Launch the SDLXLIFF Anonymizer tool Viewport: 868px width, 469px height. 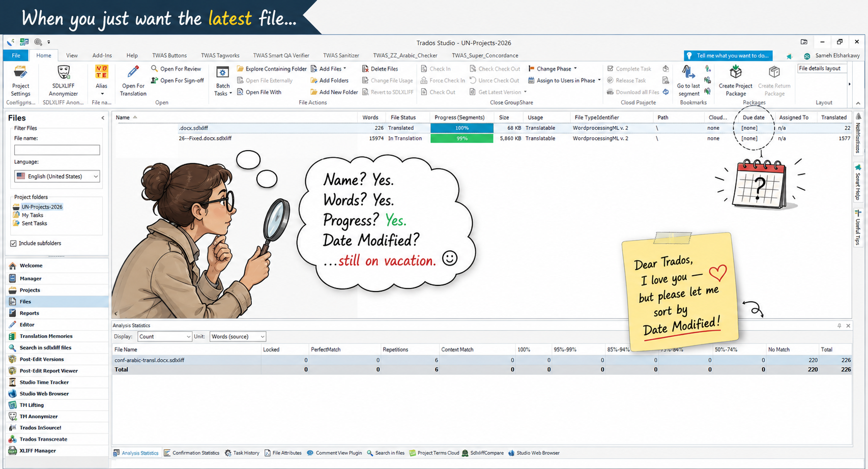coord(63,80)
